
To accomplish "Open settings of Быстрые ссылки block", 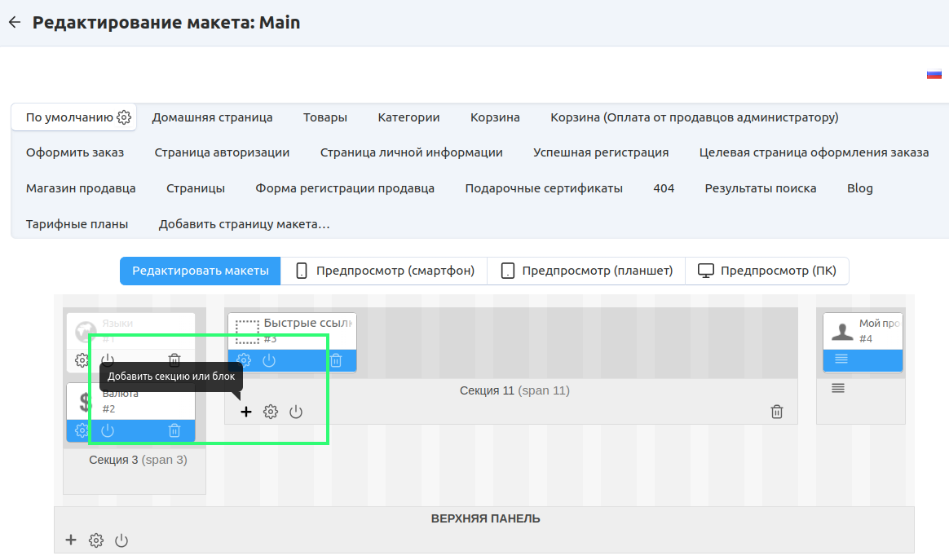I will coord(244,360).
